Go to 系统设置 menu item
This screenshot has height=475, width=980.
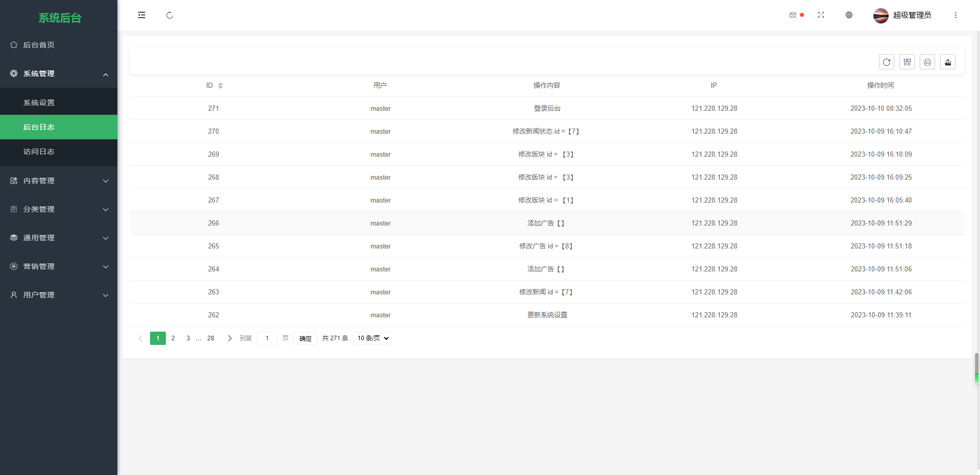pos(39,103)
